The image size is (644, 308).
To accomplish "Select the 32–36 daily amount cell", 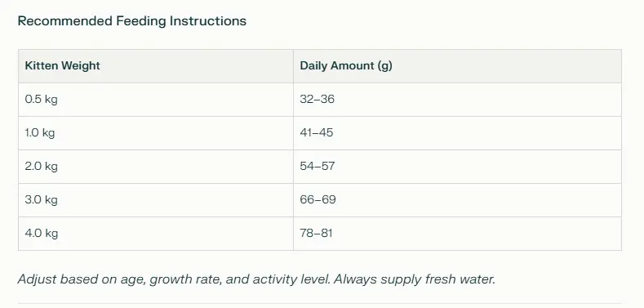I will pos(457,100).
